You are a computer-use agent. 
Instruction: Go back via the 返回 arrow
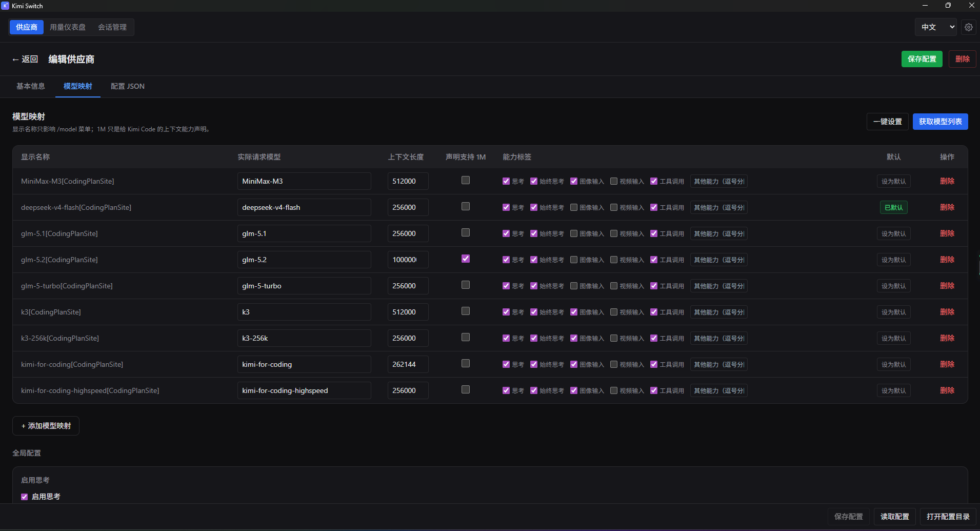(25, 59)
